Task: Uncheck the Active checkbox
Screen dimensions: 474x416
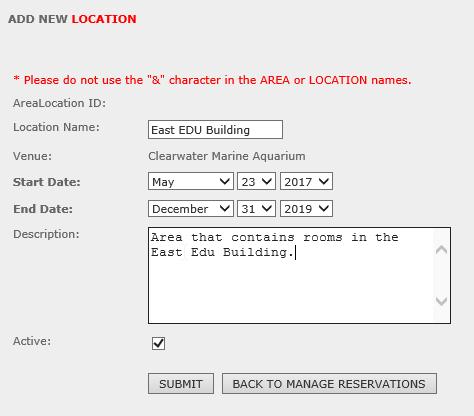Action: click(x=158, y=343)
